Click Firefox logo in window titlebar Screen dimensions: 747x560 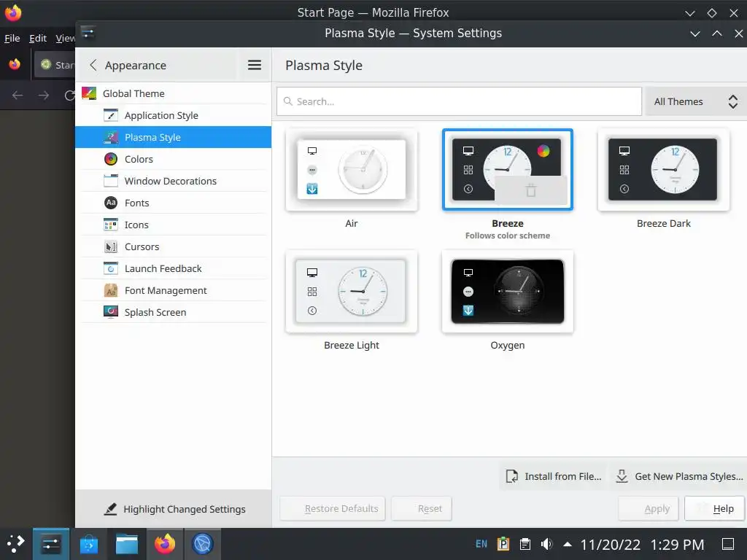click(13, 12)
